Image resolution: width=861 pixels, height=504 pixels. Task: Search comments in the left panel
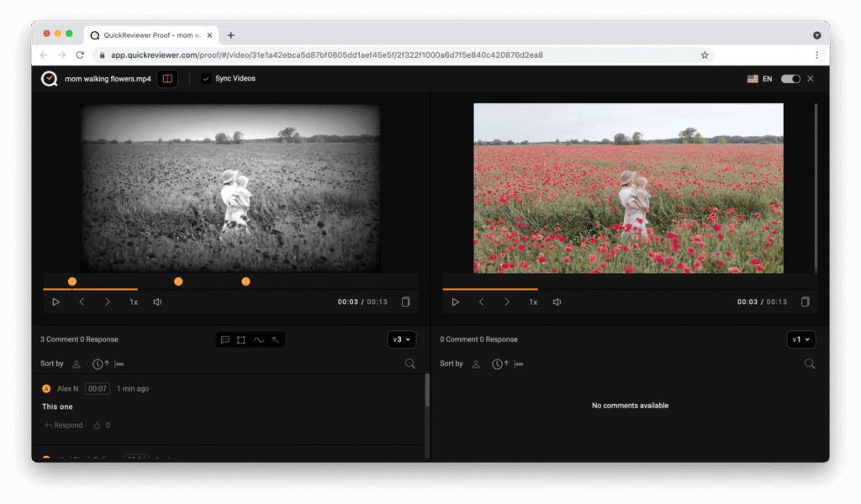410,364
